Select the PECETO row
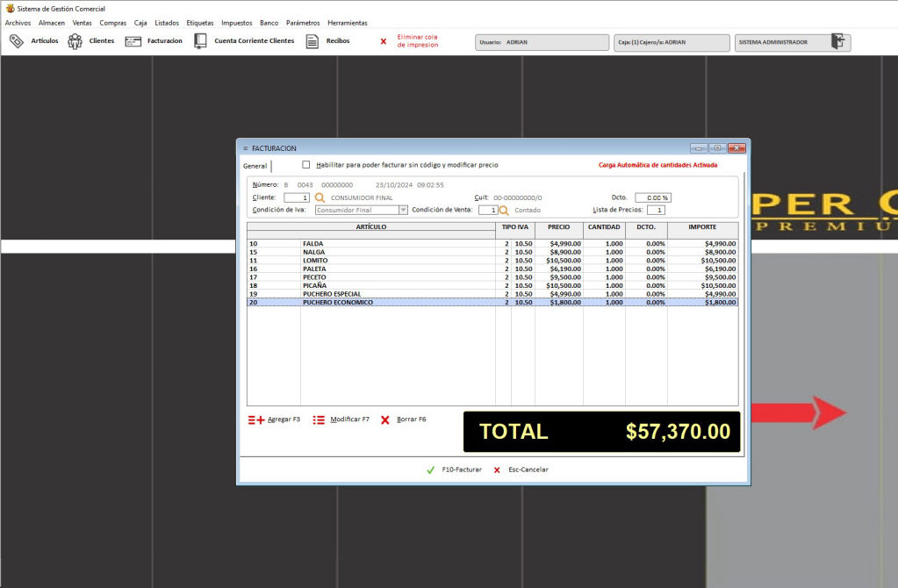 coord(492,277)
